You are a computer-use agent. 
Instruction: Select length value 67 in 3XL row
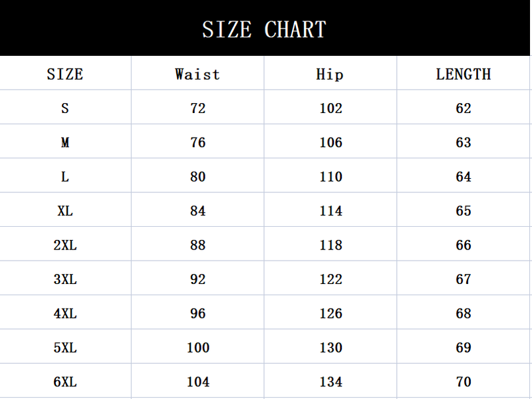(464, 279)
